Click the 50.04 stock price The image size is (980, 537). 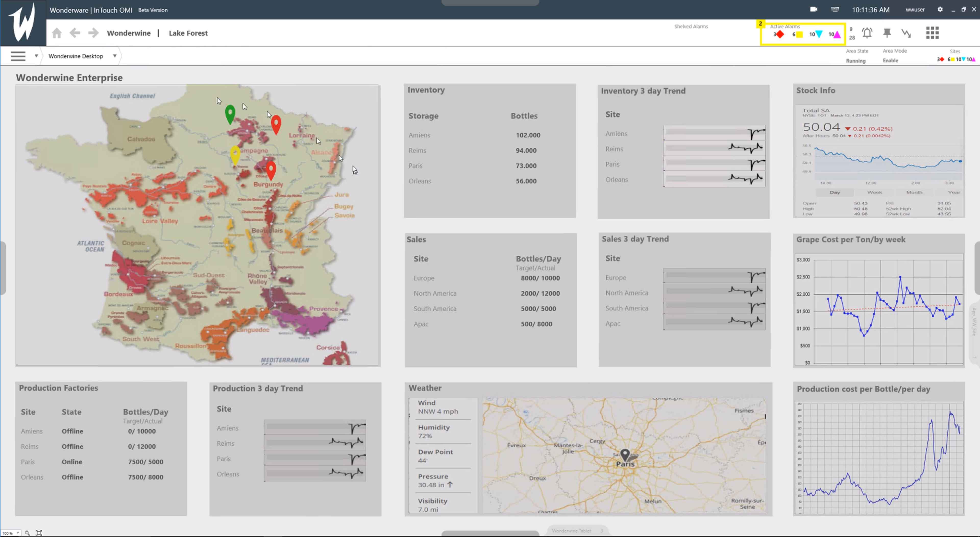click(821, 127)
